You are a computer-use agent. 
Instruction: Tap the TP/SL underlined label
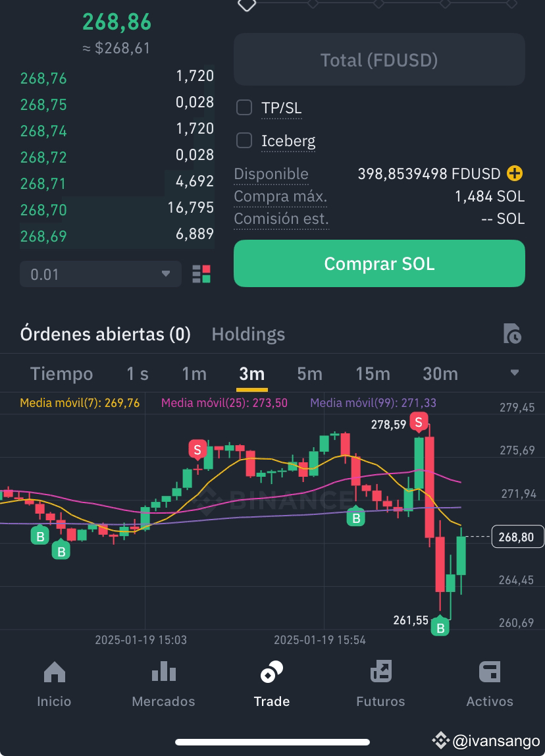(282, 107)
